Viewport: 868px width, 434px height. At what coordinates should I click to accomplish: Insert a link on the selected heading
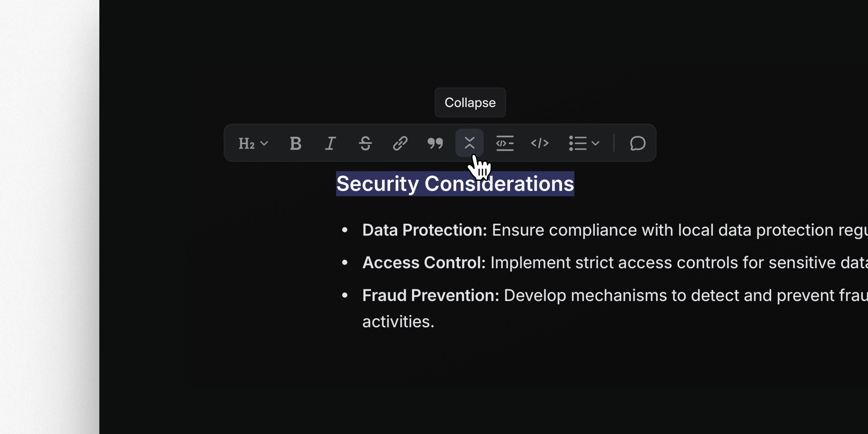[x=401, y=143]
